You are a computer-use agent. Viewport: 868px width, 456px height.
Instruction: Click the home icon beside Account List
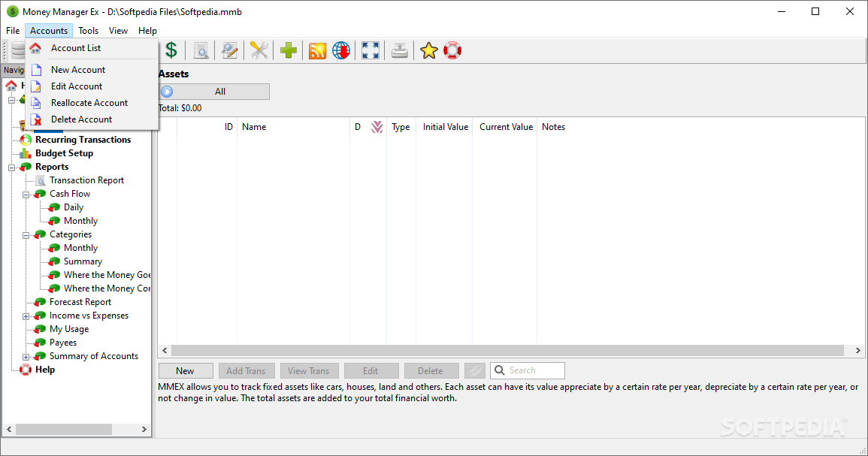[35, 48]
